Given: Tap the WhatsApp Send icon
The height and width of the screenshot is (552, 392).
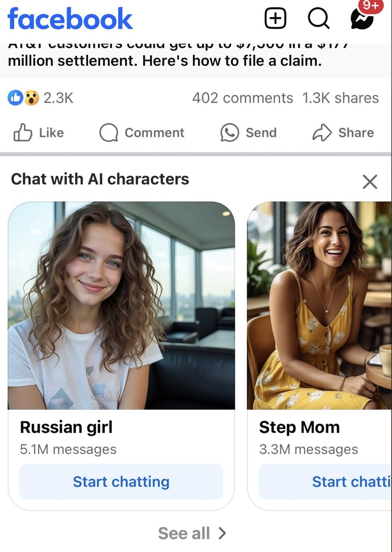Looking at the screenshot, I should (x=229, y=133).
